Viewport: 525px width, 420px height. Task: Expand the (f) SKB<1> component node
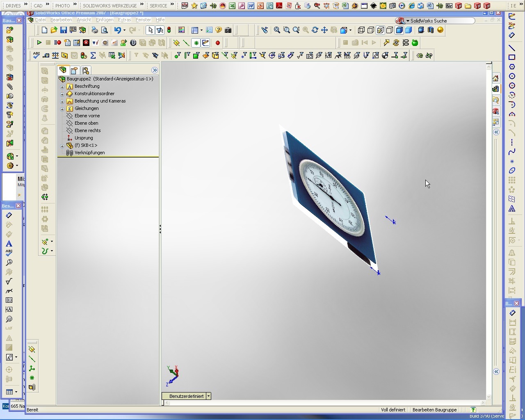tap(62, 146)
